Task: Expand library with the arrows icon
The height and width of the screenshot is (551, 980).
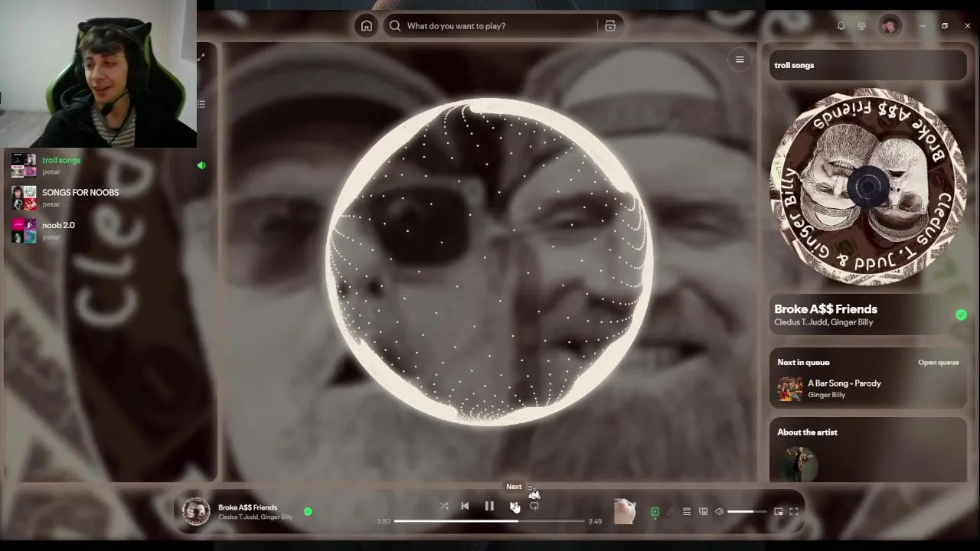Action: (x=201, y=57)
